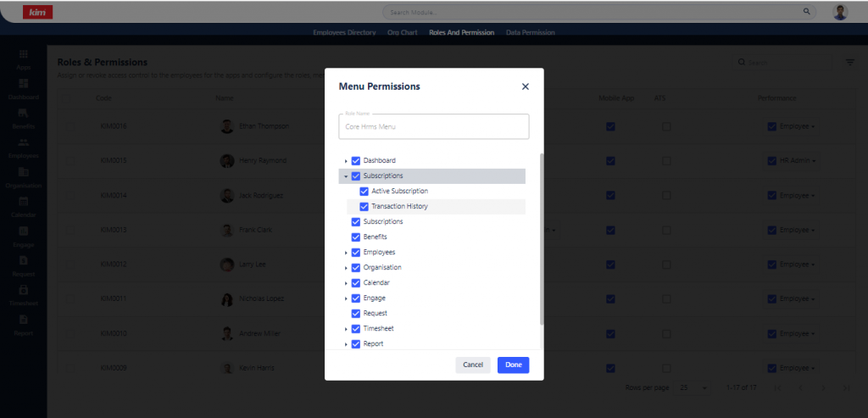Screen dimensions: 868x418
Task: Click Nicholas Lopez's avatar photo
Action: [227, 299]
